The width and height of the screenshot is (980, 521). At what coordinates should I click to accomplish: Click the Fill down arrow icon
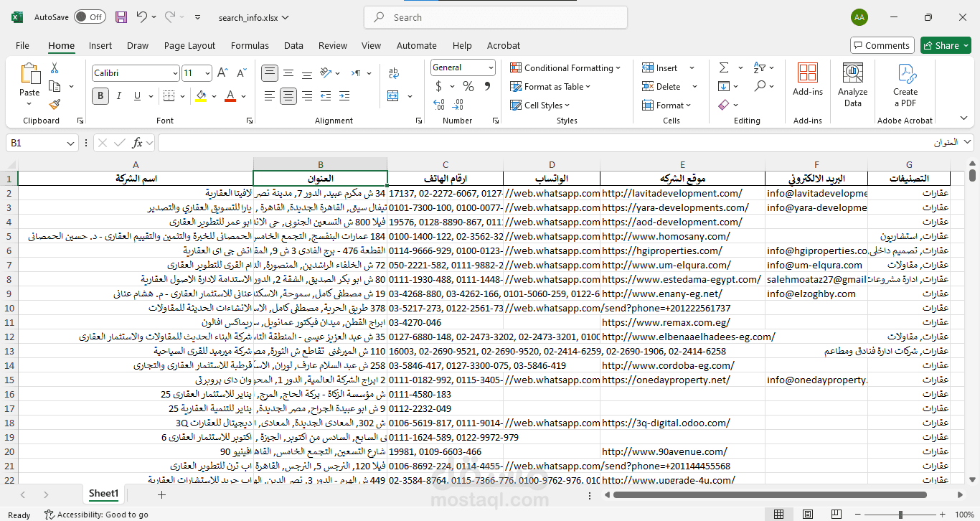pos(724,86)
